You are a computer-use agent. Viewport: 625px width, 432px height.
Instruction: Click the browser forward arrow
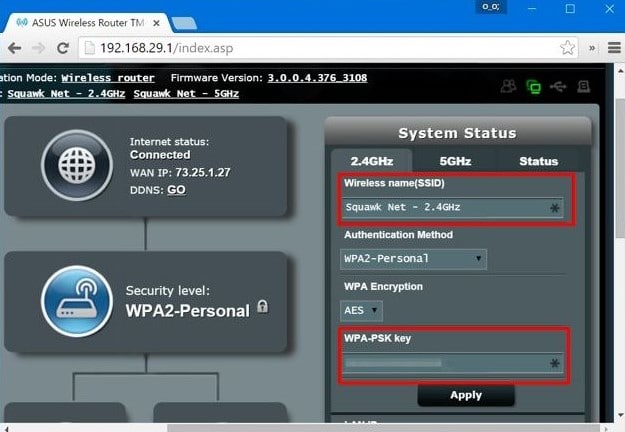pos(39,48)
